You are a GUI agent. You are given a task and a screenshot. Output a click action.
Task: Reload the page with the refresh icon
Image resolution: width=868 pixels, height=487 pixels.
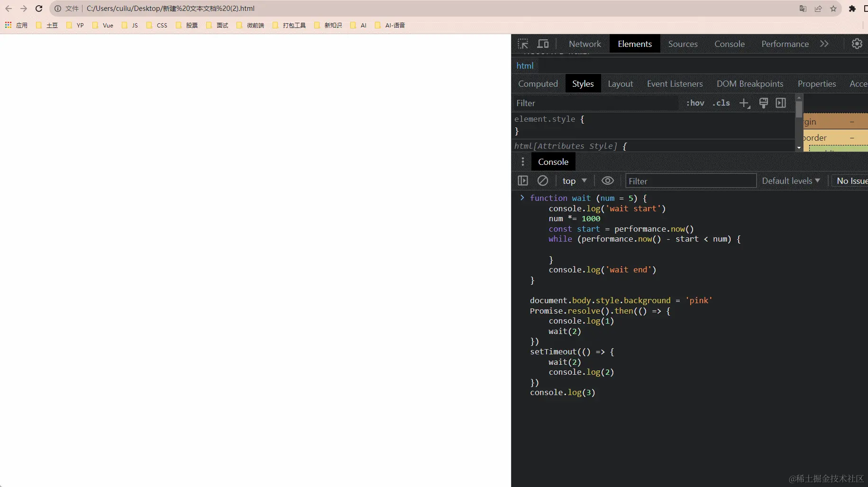point(39,9)
